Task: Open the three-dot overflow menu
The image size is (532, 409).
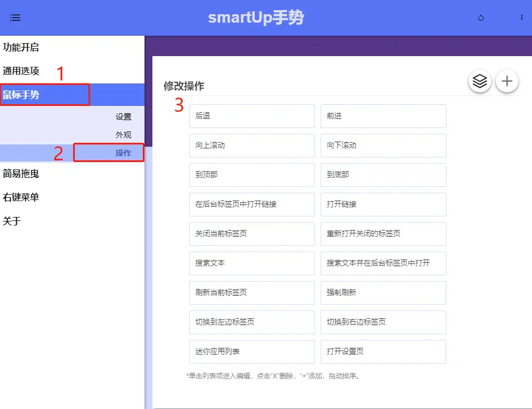Action: click(x=522, y=18)
